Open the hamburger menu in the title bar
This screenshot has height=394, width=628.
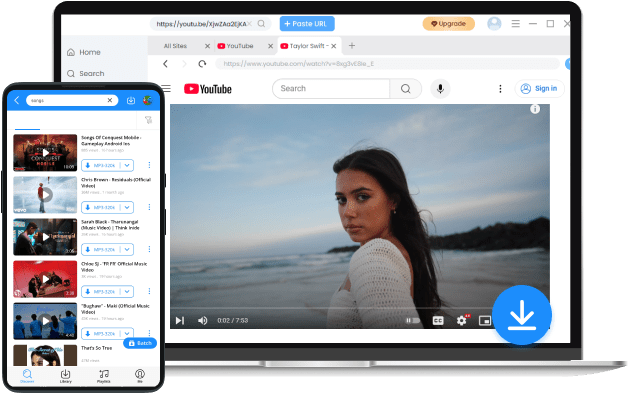[515, 24]
